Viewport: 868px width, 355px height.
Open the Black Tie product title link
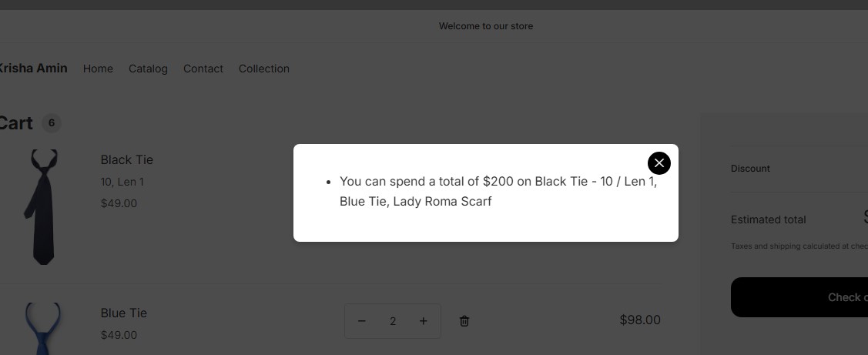click(127, 160)
